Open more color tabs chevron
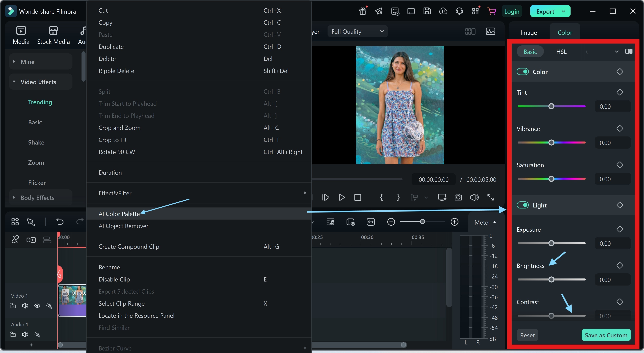The image size is (644, 353). [x=617, y=52]
